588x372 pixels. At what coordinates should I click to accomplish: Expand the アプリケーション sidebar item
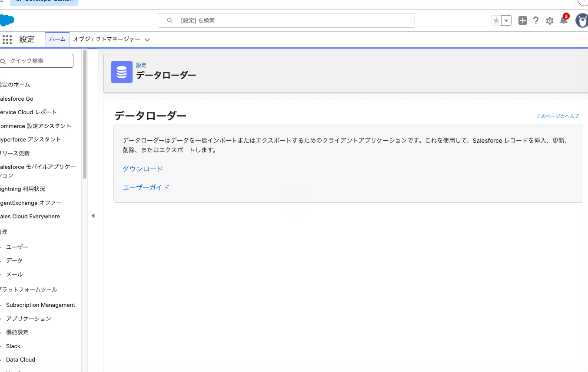tap(29, 318)
